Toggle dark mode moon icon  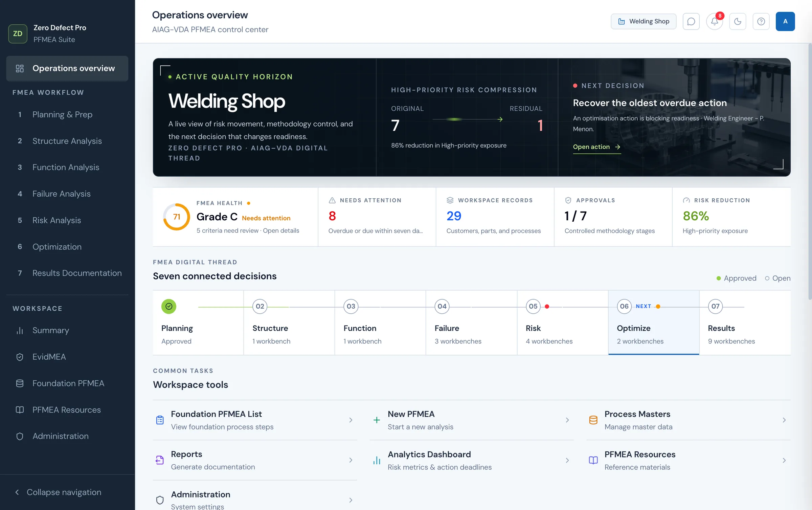[x=738, y=21]
